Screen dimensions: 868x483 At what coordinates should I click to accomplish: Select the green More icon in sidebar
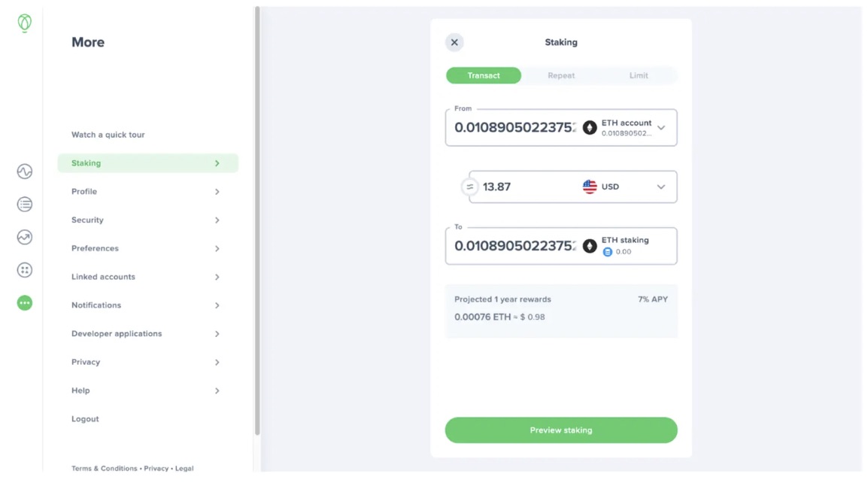[x=23, y=302]
